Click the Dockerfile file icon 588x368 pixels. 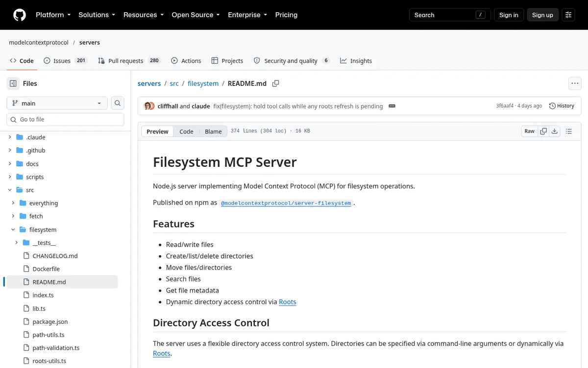27,269
